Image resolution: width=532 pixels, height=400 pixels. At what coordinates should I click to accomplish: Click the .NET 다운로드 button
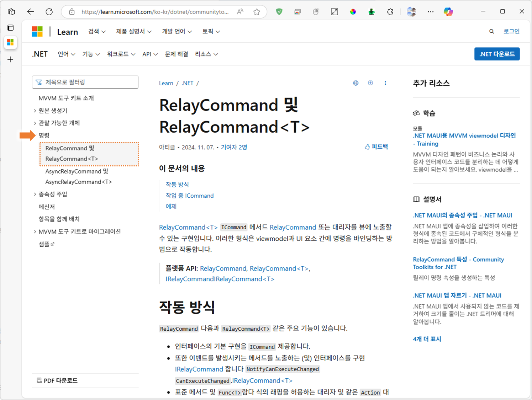pyautogui.click(x=497, y=54)
